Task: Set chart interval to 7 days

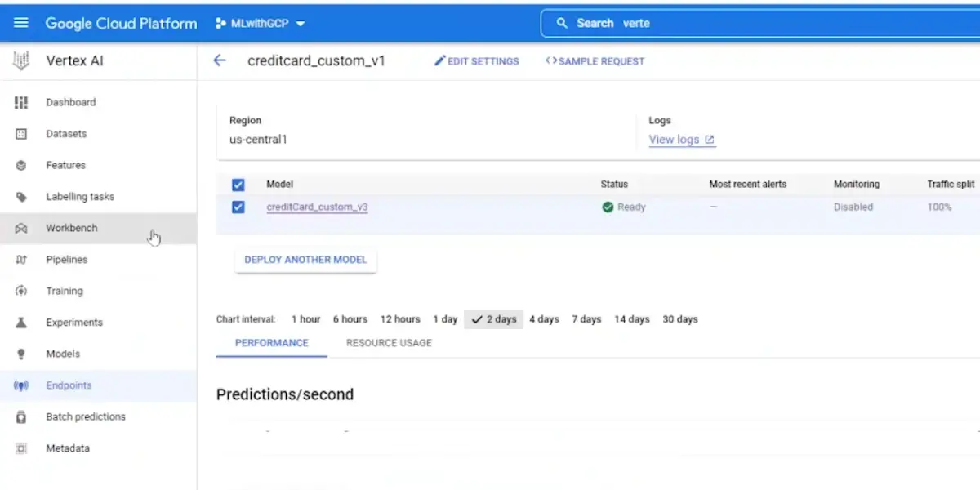Action: tap(586, 319)
